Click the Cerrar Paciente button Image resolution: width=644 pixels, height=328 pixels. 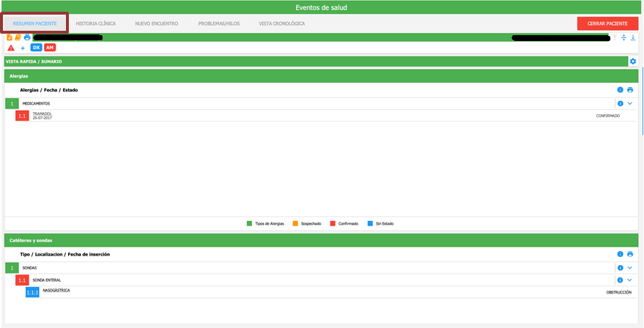607,23
